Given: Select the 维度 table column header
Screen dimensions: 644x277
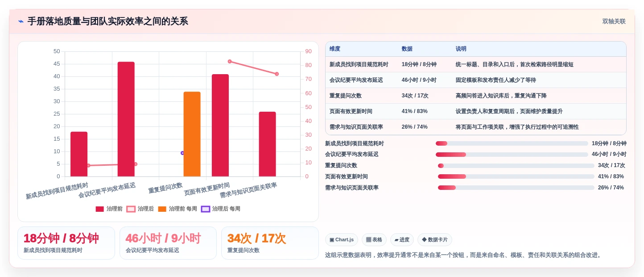Looking at the screenshot, I should pyautogui.click(x=335, y=49).
